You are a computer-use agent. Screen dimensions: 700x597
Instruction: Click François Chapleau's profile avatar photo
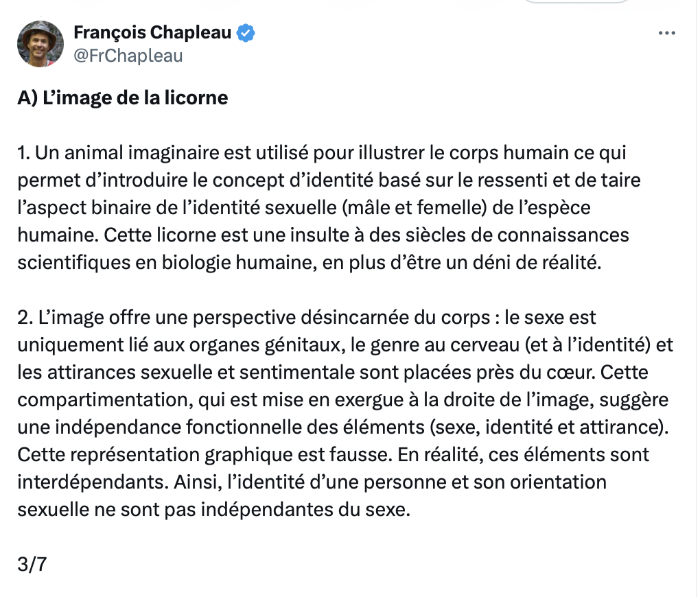[40, 44]
